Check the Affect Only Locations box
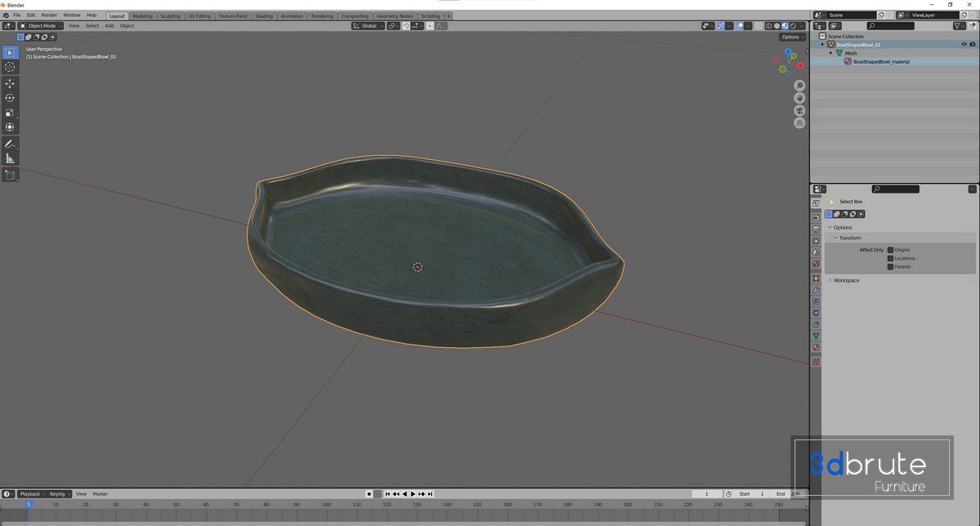This screenshot has width=980, height=526. pos(890,258)
